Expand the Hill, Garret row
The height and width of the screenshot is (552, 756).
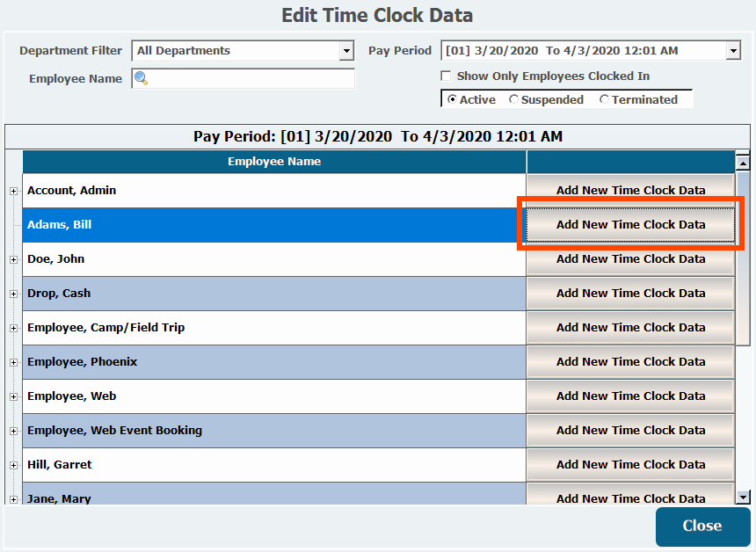point(13,465)
